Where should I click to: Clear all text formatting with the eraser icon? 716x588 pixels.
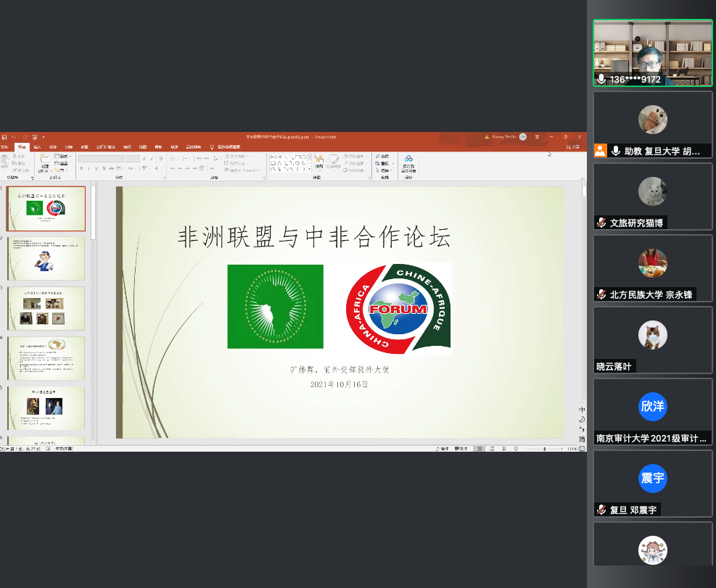(x=161, y=159)
